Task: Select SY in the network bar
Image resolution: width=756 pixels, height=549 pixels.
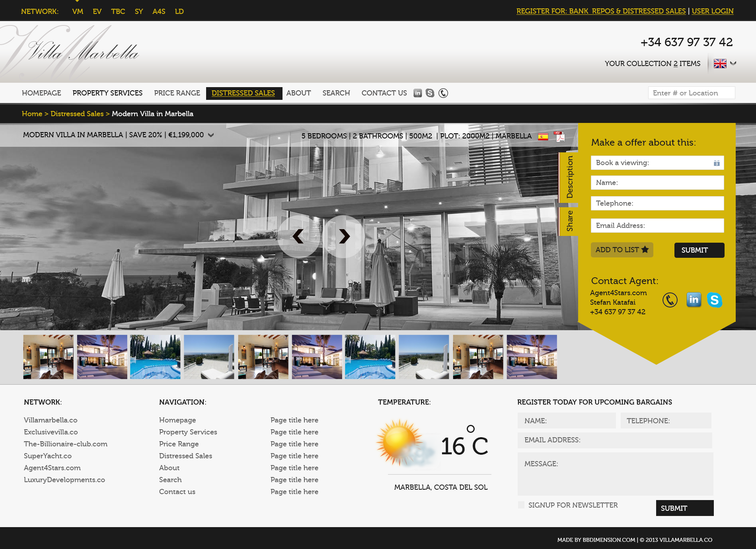Action: click(139, 12)
